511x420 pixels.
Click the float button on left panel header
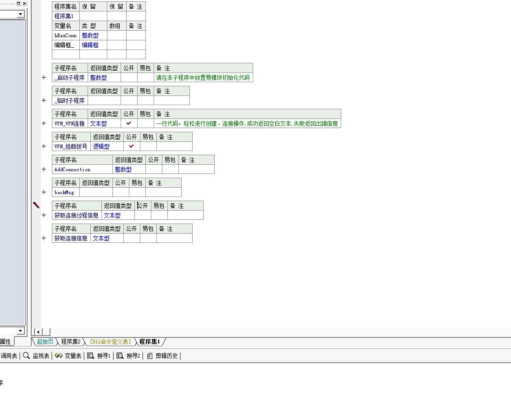18,3
